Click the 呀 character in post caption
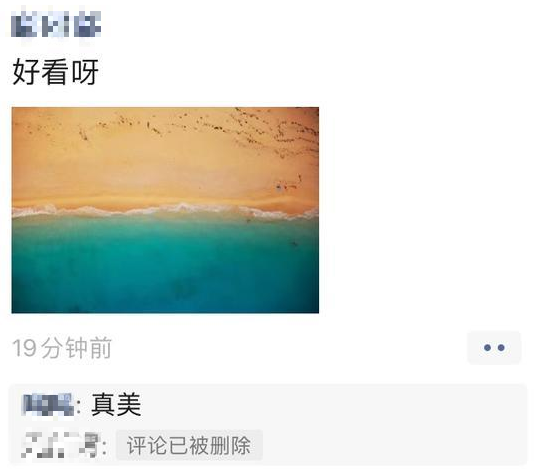Viewport: 540px width, 474px height. pyautogui.click(x=85, y=72)
